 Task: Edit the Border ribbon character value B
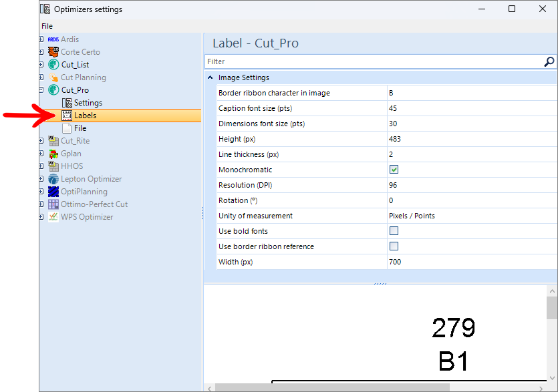[472, 93]
